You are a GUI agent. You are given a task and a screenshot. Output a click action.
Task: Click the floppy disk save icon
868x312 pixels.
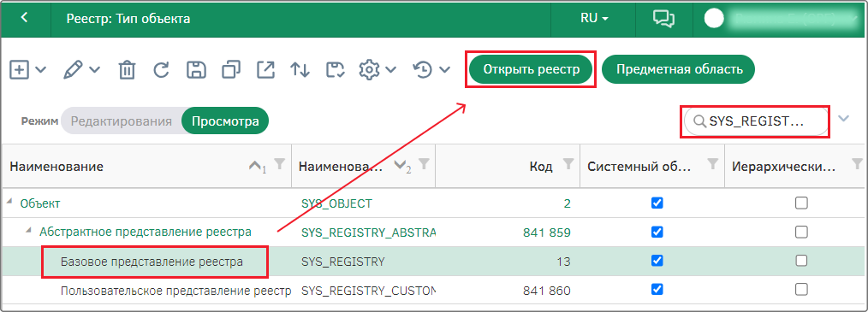196,70
